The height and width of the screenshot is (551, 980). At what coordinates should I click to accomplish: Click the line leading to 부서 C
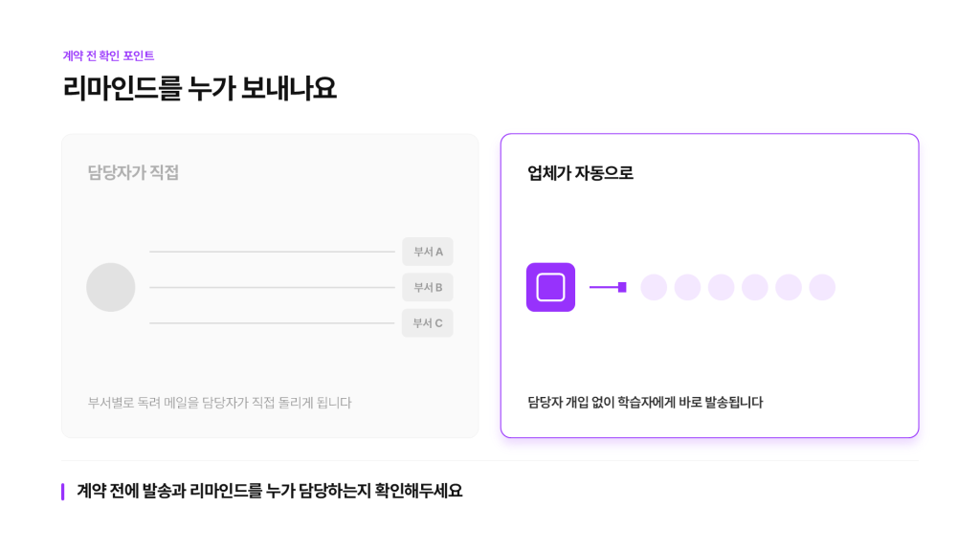tap(272, 323)
